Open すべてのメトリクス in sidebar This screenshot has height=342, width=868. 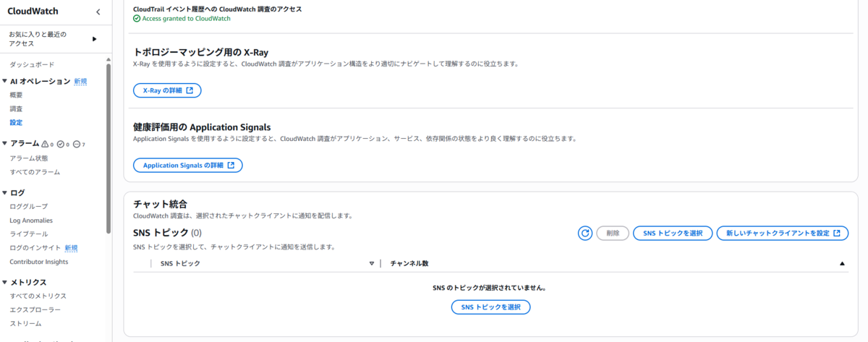(38, 296)
